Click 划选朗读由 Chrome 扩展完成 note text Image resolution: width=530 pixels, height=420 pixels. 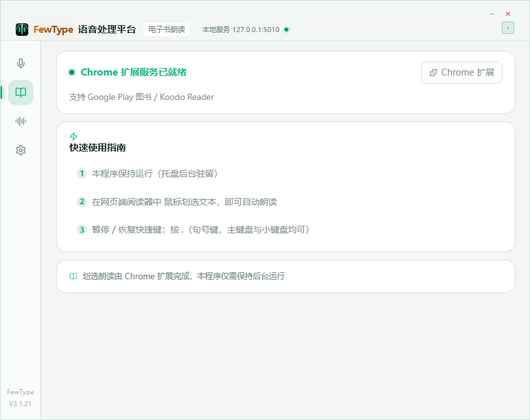tap(184, 276)
